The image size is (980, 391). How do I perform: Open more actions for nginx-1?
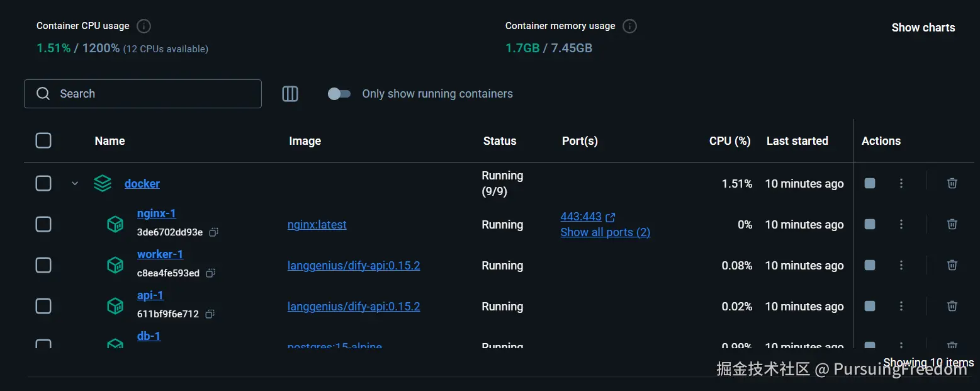[x=901, y=224]
